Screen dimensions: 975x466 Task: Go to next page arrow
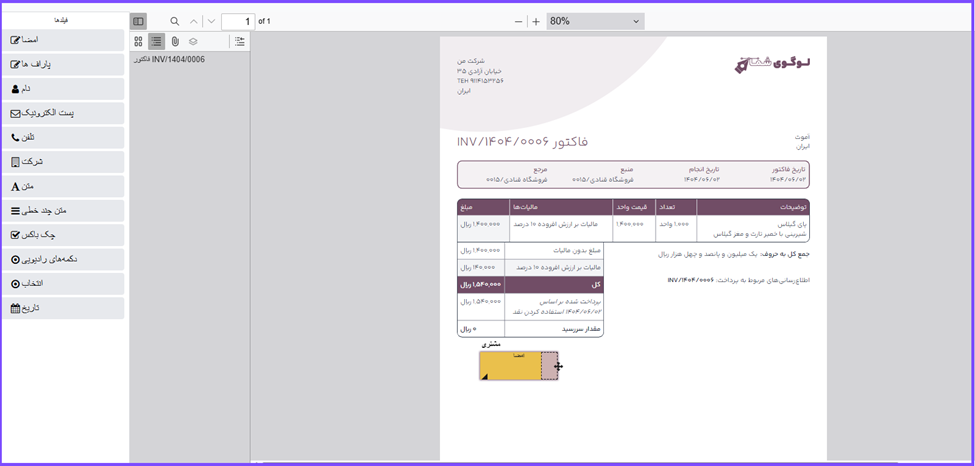pyautogui.click(x=211, y=21)
